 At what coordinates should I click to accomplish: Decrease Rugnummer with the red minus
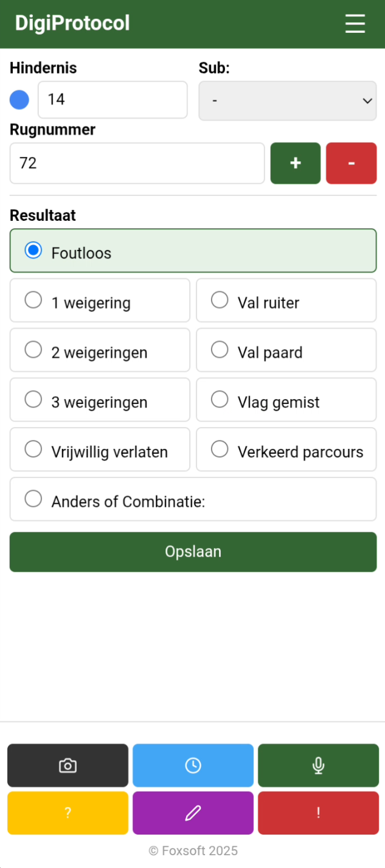pos(351,163)
